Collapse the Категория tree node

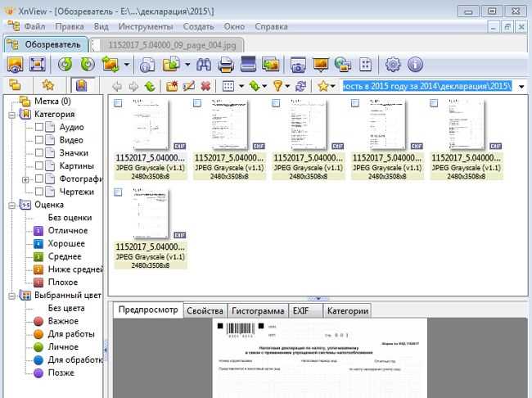click(12, 114)
